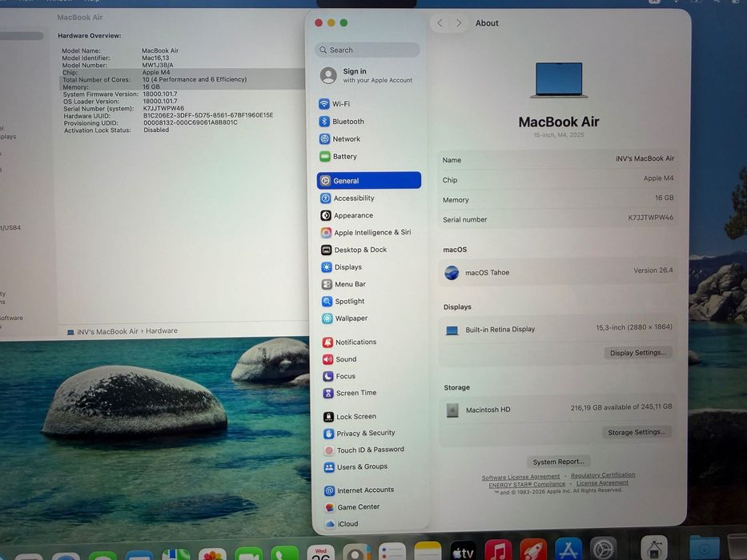Open Screen Time settings
Screen dimensions: 747x560
[350, 393]
